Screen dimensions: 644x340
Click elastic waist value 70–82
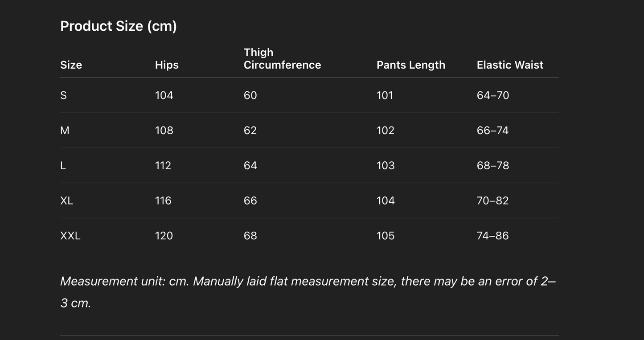pyautogui.click(x=492, y=201)
